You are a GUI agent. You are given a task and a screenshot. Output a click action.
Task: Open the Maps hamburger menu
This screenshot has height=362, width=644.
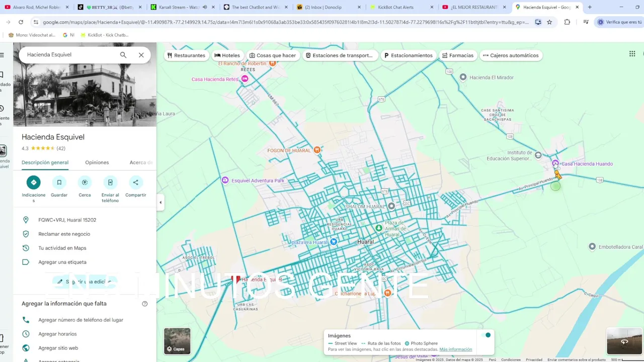point(2,55)
